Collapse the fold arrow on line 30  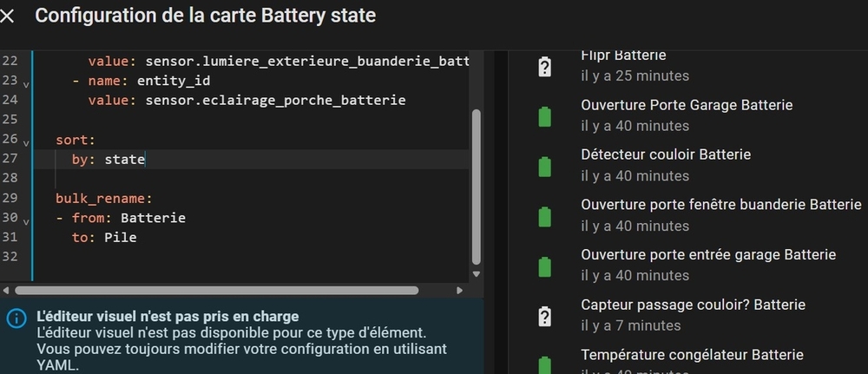click(x=26, y=221)
